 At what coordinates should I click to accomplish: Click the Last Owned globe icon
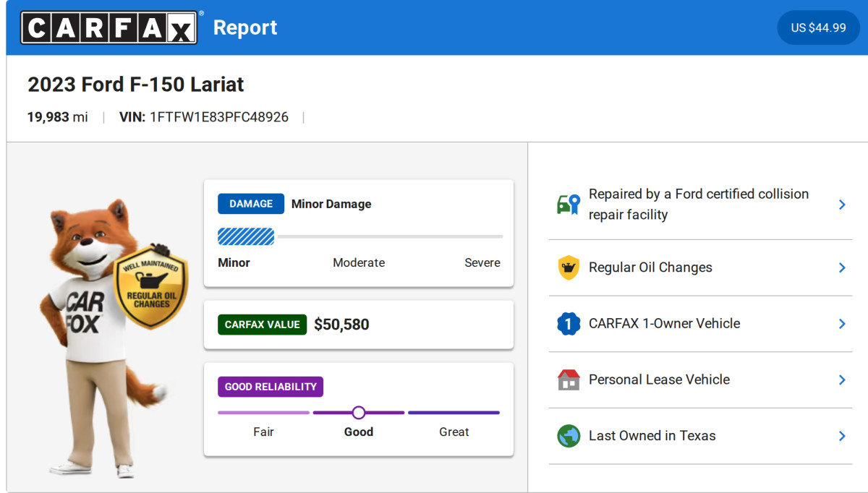[569, 436]
